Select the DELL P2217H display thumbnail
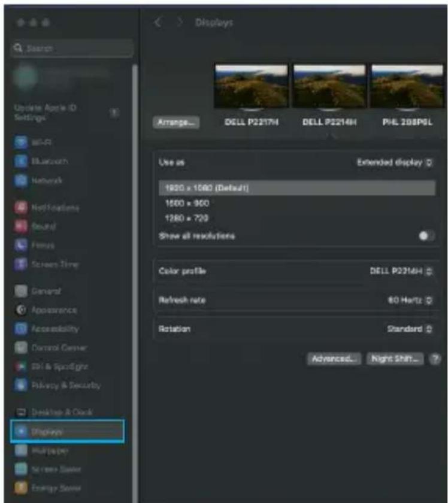The width and height of the screenshot is (448, 503). tap(251, 87)
